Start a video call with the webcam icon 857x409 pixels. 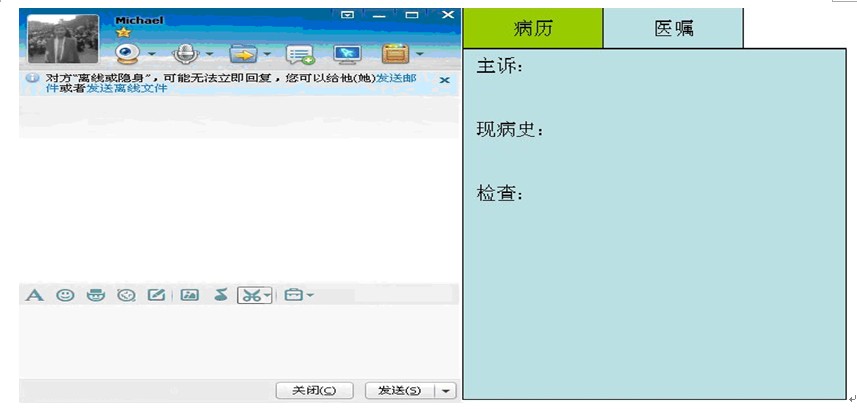[127, 54]
